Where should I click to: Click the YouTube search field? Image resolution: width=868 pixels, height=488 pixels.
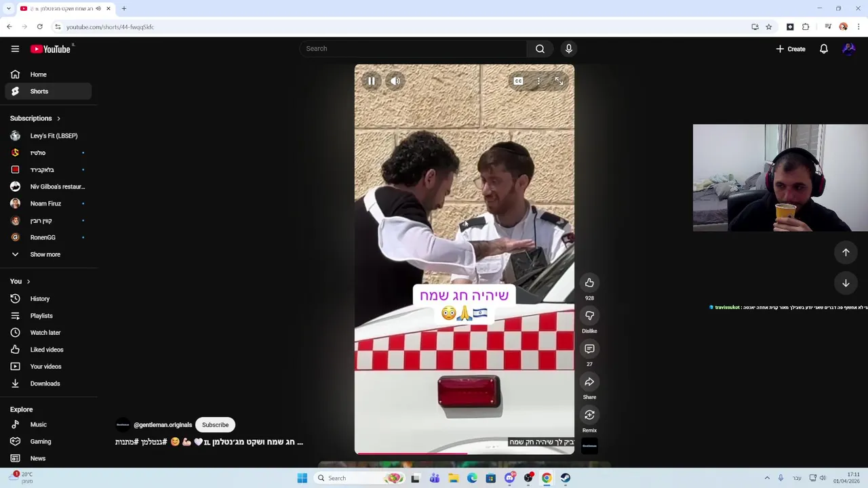coord(414,49)
